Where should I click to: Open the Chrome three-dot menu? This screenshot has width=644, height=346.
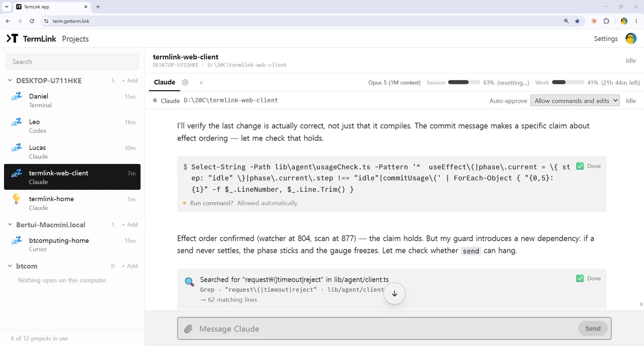pos(635,21)
